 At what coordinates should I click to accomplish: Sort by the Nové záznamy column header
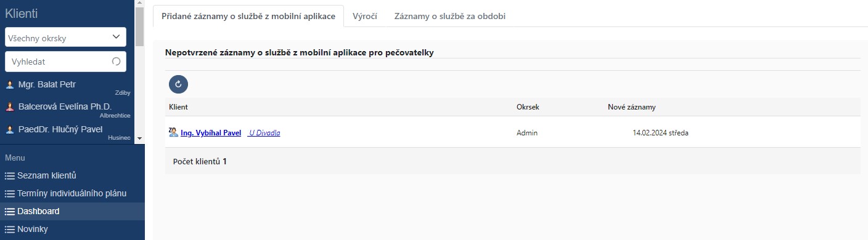[632, 107]
